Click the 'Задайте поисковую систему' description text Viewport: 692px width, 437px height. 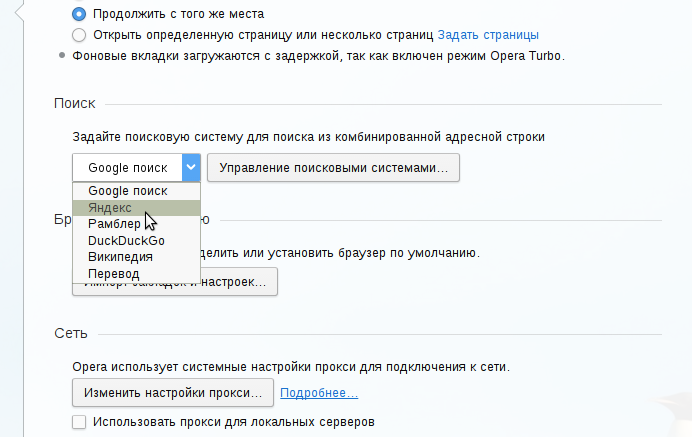click(x=308, y=137)
